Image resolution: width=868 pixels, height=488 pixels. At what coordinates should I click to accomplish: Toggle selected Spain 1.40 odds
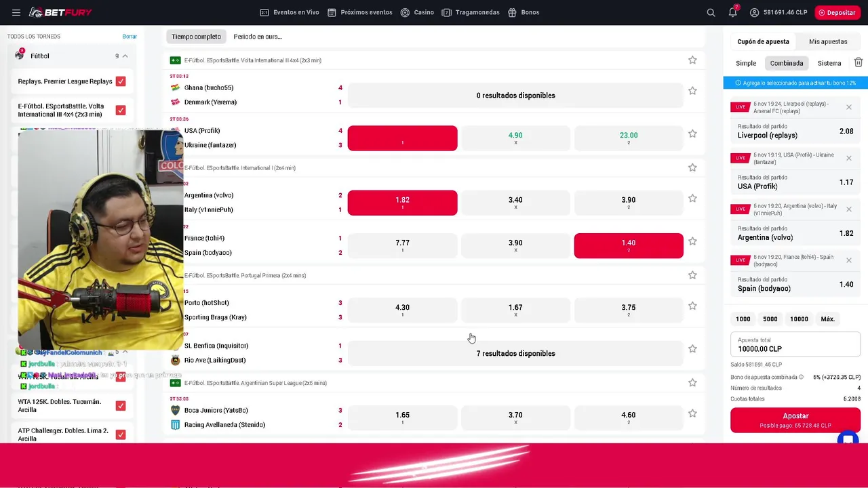coord(629,245)
